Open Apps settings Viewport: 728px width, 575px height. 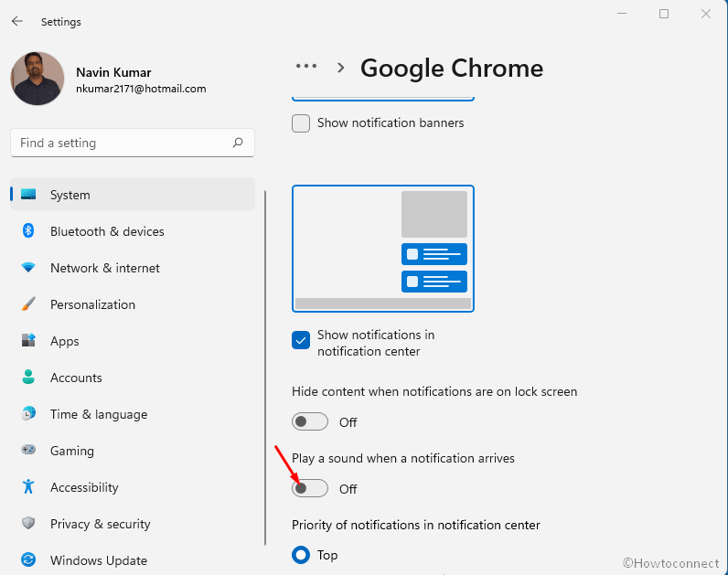click(133, 341)
